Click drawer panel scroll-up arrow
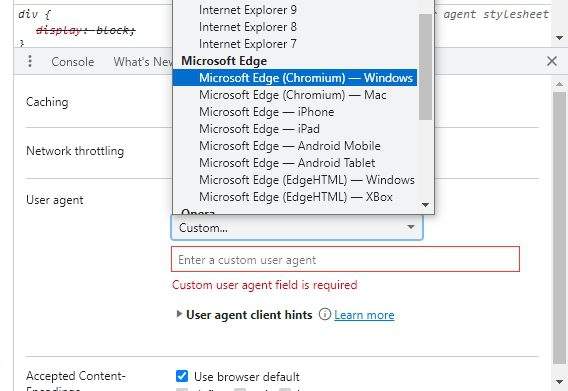This screenshot has height=391, width=568. point(559,84)
